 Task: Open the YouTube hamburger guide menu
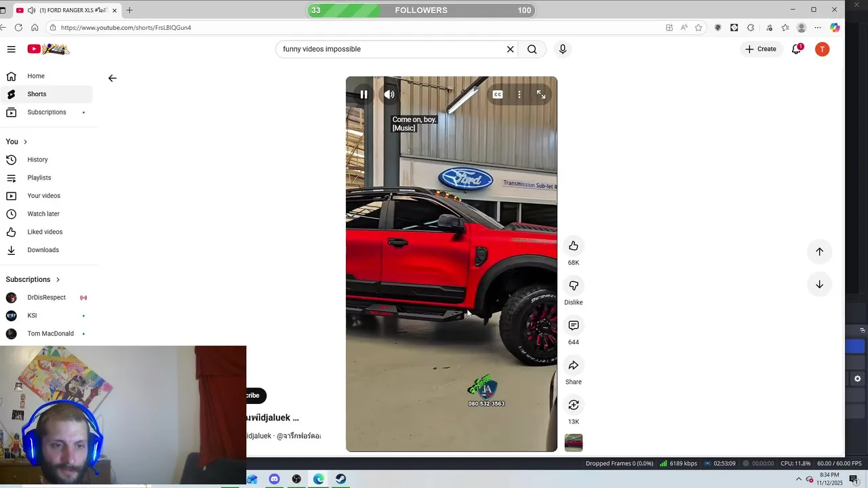[x=12, y=49]
